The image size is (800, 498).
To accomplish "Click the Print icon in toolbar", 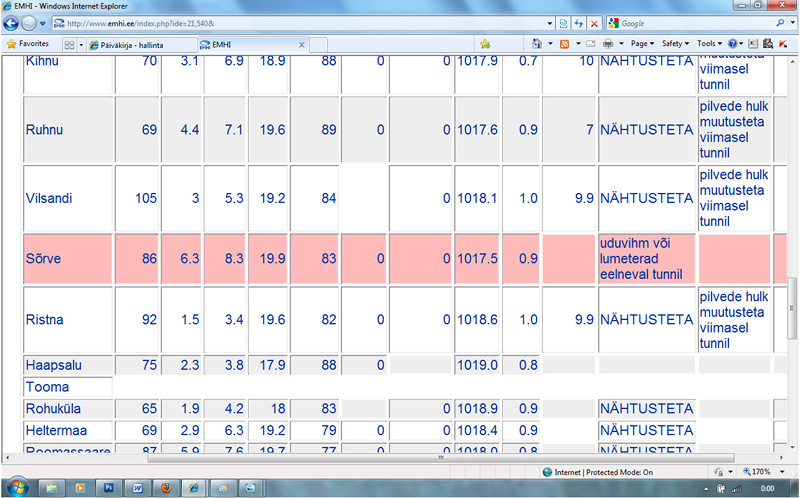I will pos(608,44).
